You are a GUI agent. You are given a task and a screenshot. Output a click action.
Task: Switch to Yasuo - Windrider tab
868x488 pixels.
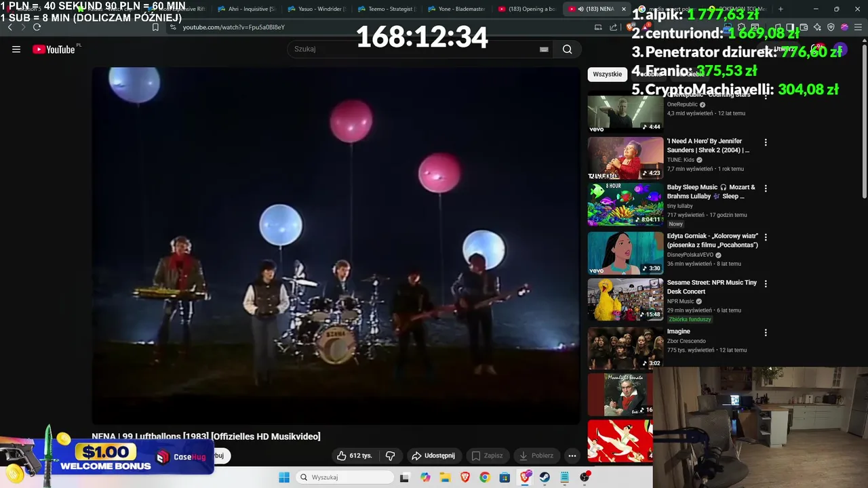tap(317, 9)
